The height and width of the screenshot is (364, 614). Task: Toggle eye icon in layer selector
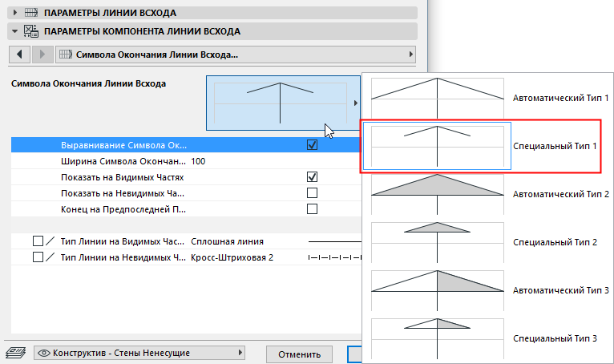pyautogui.click(x=44, y=353)
